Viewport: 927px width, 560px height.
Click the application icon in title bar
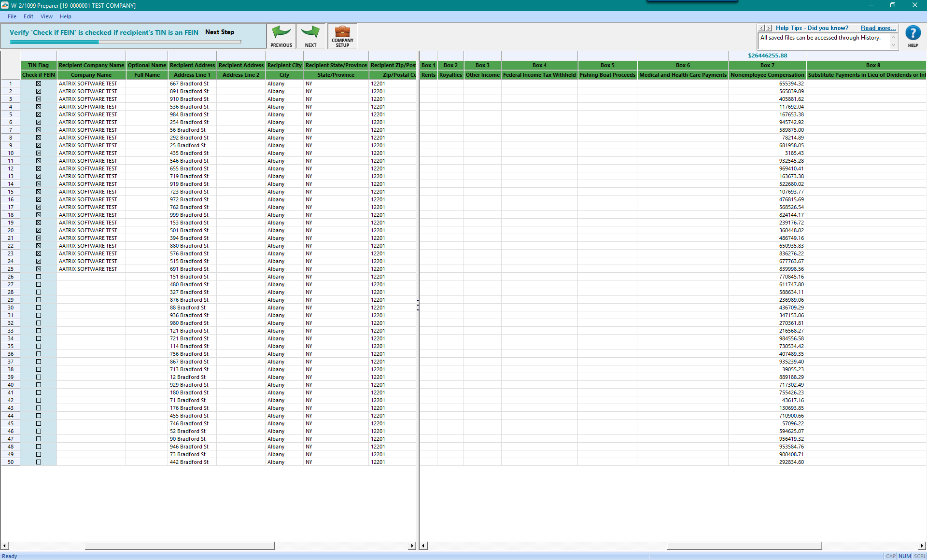point(5,5)
